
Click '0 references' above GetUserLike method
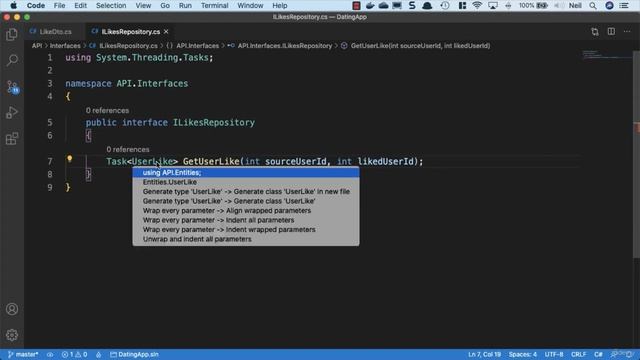pos(128,149)
